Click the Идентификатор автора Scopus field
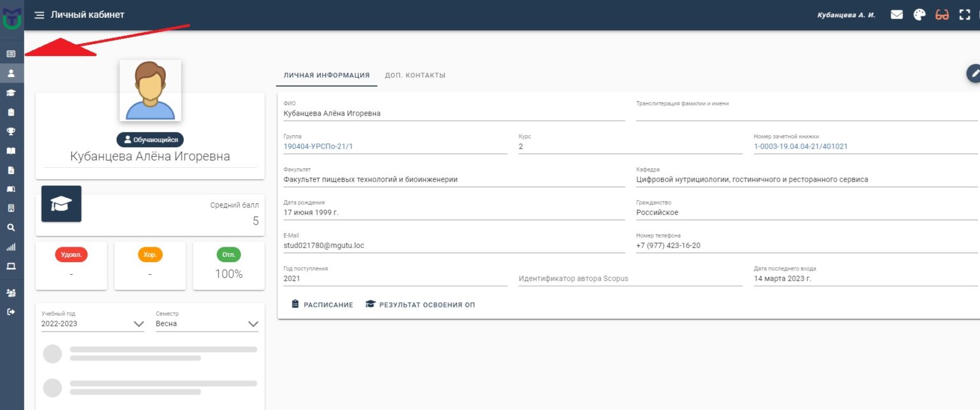The width and height of the screenshot is (980, 410). pyautogui.click(x=630, y=279)
